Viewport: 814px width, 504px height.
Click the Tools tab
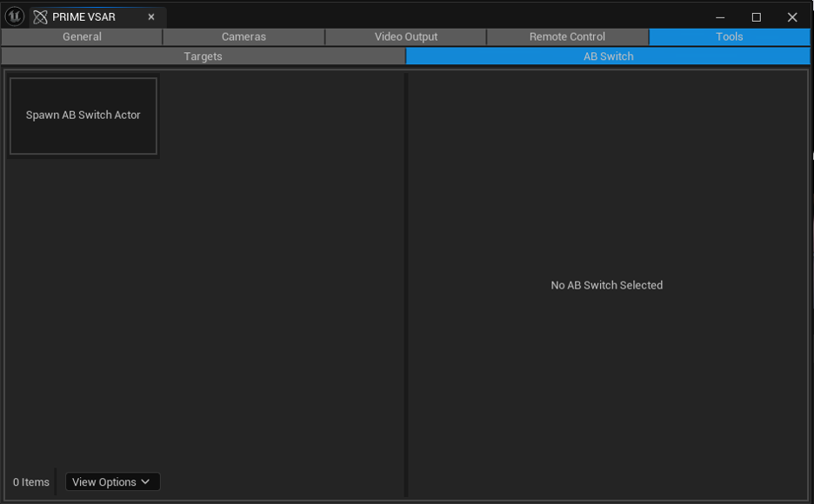pyautogui.click(x=729, y=36)
